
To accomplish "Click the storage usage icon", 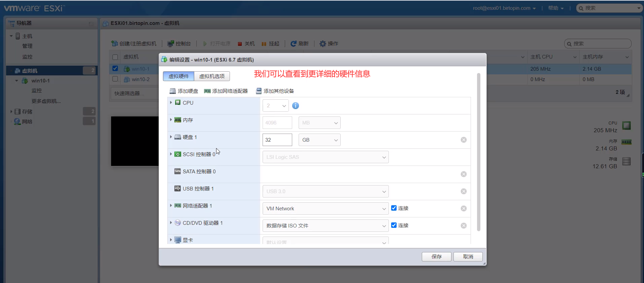I will click(626, 162).
